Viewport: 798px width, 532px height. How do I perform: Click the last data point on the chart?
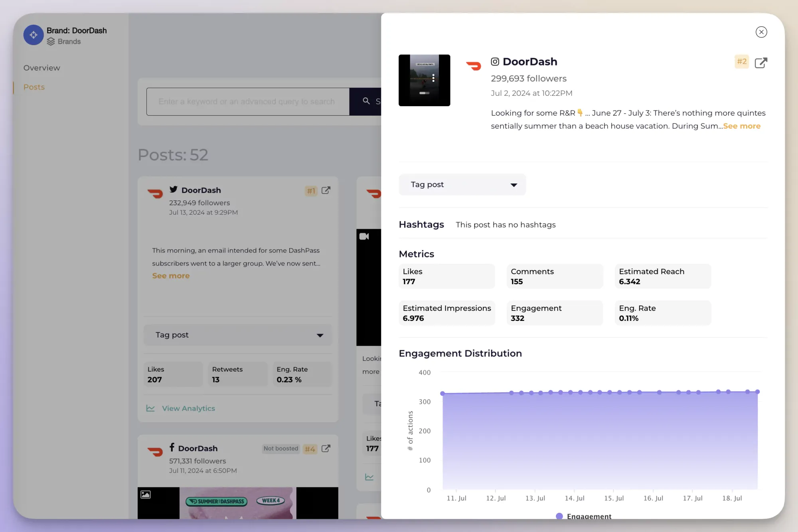[757, 392]
